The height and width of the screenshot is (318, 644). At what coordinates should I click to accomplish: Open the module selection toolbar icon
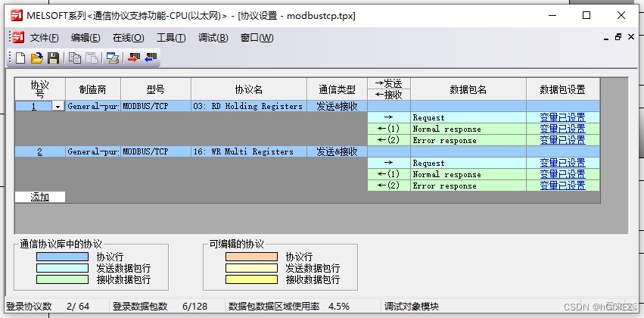tap(113, 58)
